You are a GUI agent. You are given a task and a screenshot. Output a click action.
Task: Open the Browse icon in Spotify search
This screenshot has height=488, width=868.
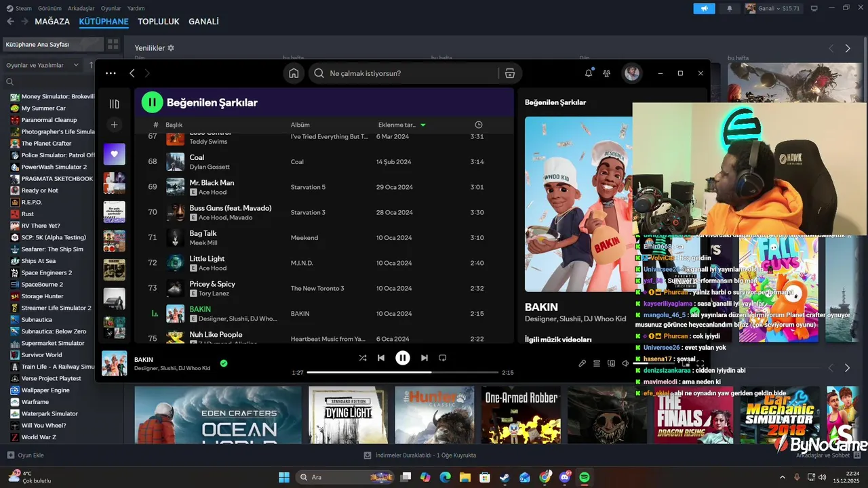tap(510, 73)
